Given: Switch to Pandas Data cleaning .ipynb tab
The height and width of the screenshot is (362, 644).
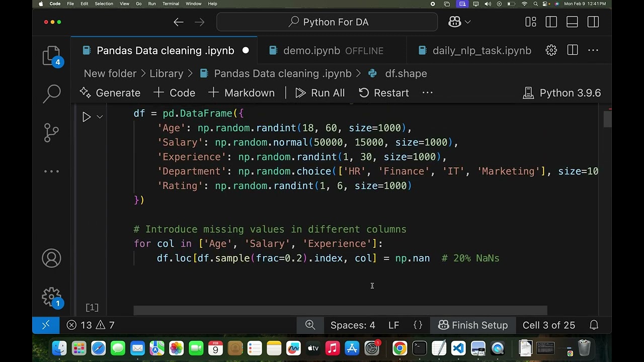Looking at the screenshot, I should pyautogui.click(x=165, y=51).
